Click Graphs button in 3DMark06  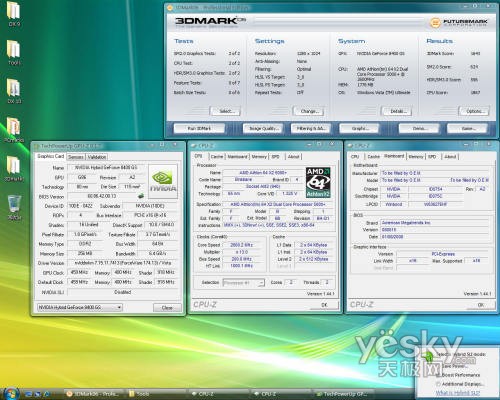click(x=359, y=128)
